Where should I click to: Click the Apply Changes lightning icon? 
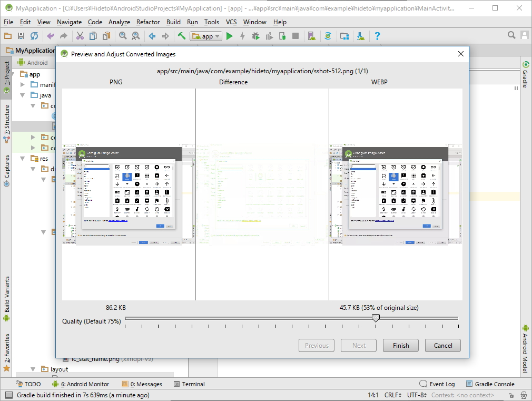click(x=243, y=36)
